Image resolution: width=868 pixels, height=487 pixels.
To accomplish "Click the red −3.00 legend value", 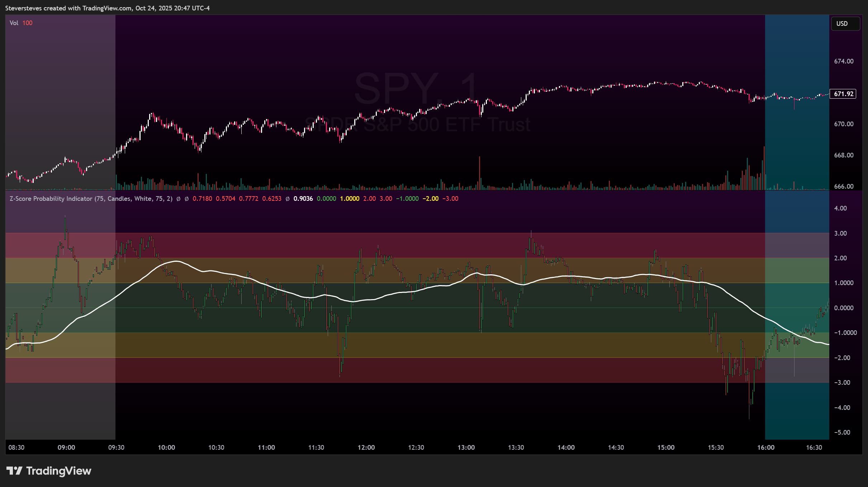I will click(450, 199).
